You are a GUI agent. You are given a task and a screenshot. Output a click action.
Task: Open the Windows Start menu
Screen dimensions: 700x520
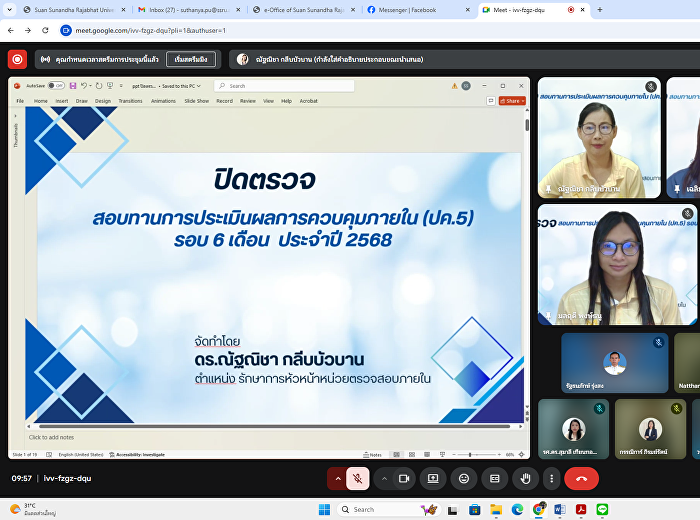325,509
